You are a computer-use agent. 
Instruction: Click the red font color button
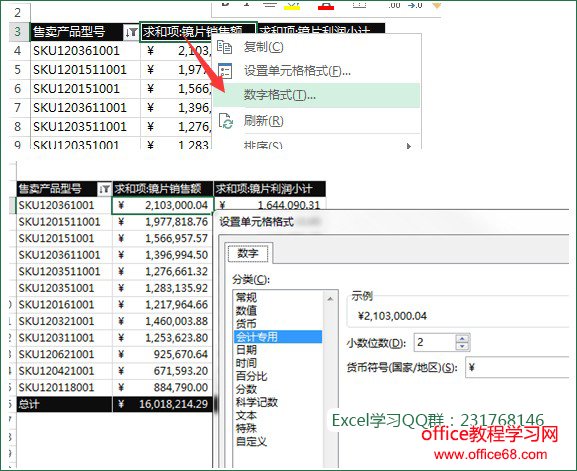[326, 5]
